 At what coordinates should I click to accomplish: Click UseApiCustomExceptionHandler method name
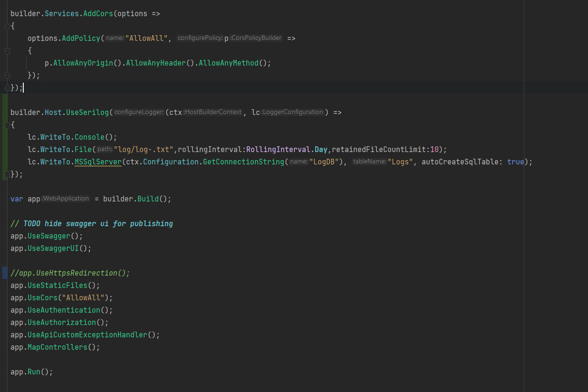87,335
